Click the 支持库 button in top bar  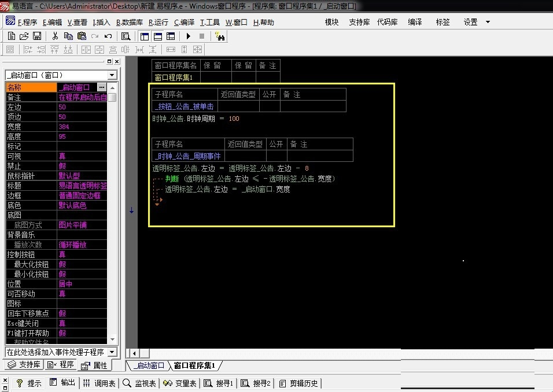(x=359, y=23)
